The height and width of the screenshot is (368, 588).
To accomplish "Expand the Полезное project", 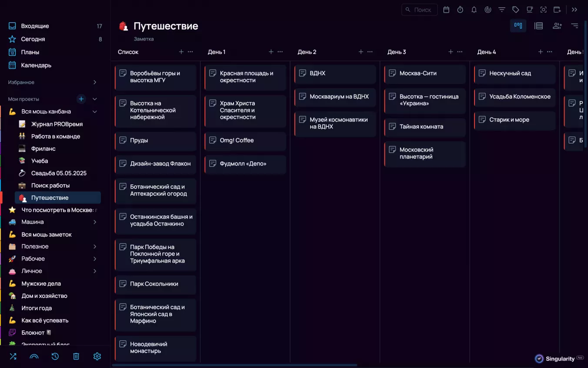I will pos(95,246).
